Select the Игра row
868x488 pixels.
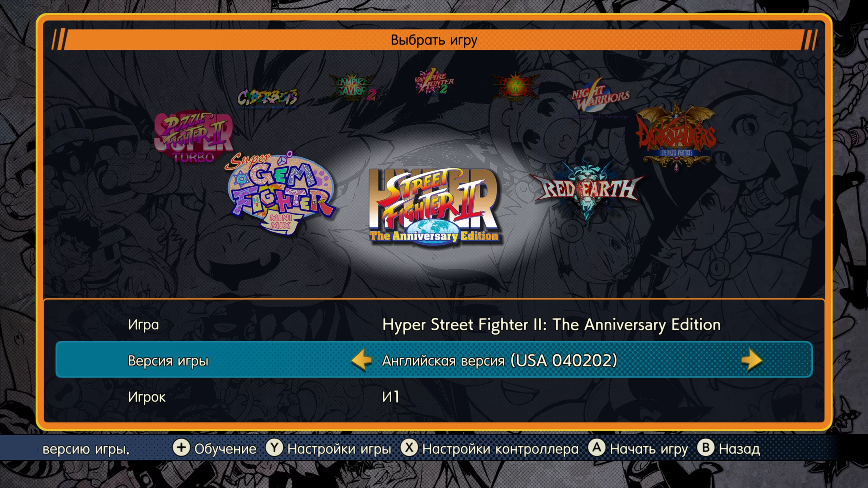(x=434, y=324)
